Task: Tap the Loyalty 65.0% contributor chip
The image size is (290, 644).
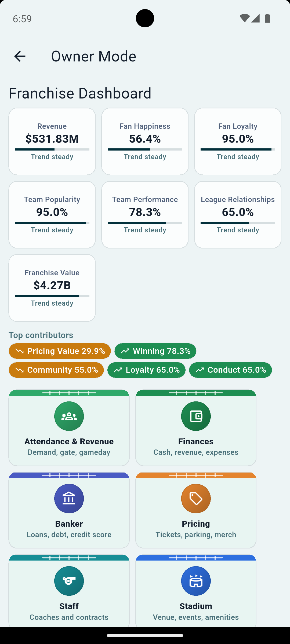Action: pos(146,370)
